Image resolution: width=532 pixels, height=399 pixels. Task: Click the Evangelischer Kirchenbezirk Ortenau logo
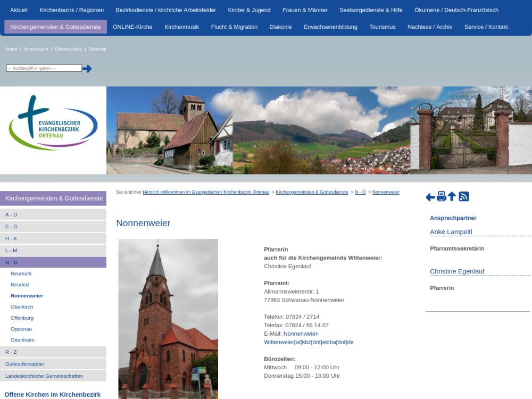pyautogui.click(x=53, y=123)
